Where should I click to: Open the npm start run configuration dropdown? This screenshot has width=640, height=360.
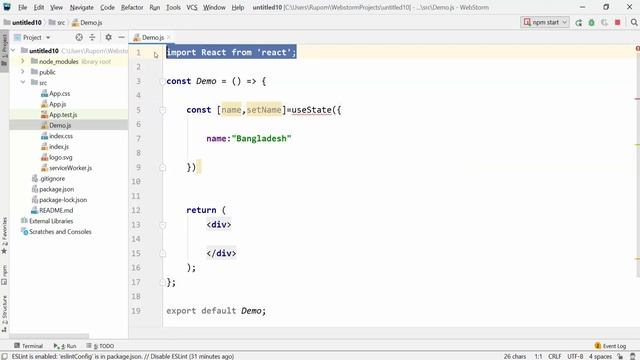[545, 22]
